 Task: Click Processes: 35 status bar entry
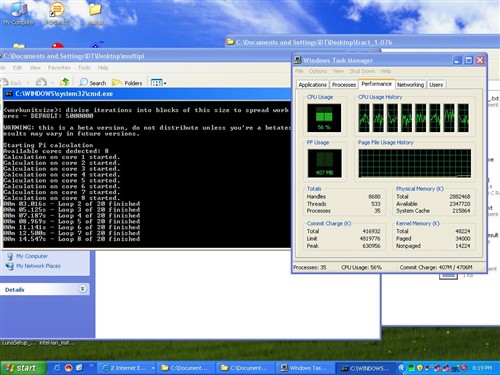(x=310, y=267)
